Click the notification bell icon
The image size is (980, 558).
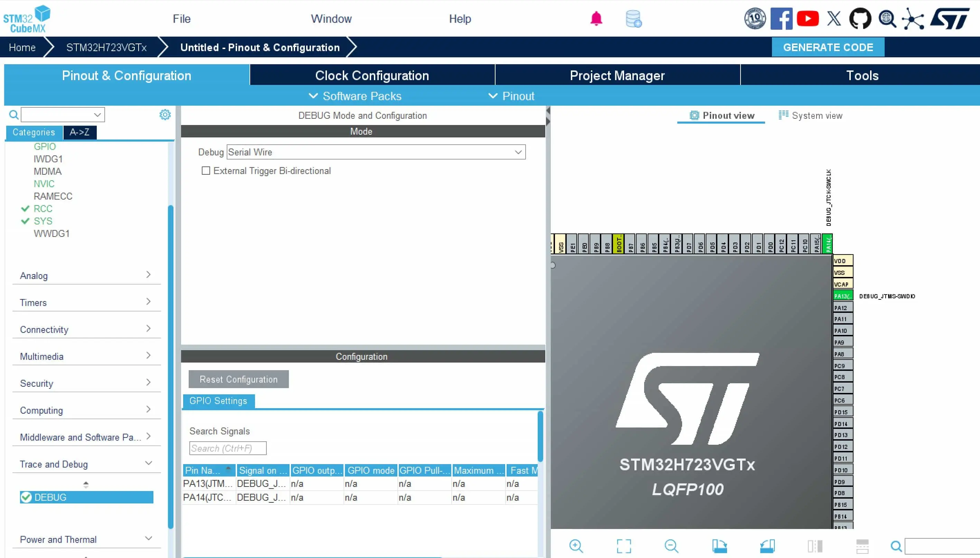596,18
